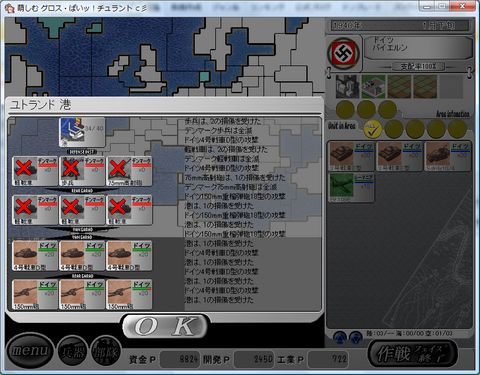The width and height of the screenshot is (480, 375).
Task: Click the land/sea/air unit count status text
Action: click(409, 333)
